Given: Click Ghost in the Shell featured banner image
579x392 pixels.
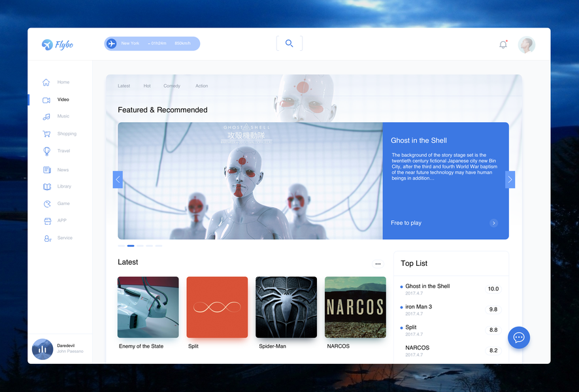Looking at the screenshot, I should coord(250,181).
